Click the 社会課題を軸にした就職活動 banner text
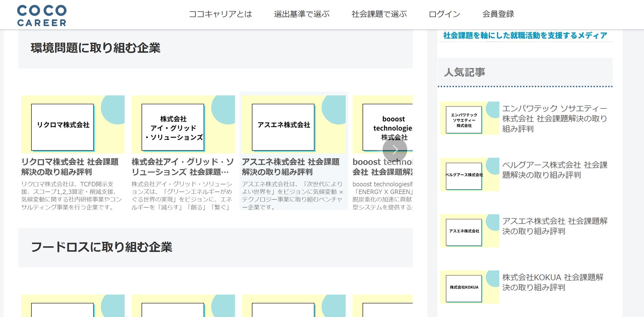 click(x=525, y=35)
